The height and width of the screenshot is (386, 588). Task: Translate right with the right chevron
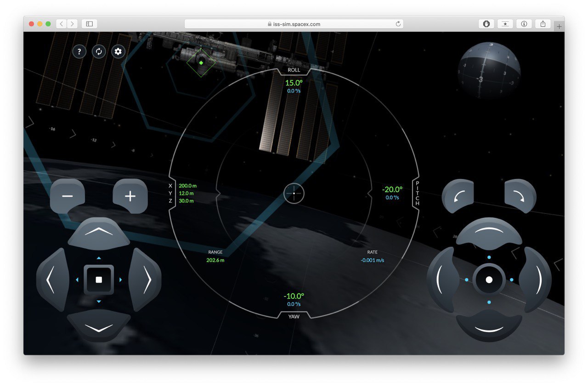pyautogui.click(x=145, y=280)
